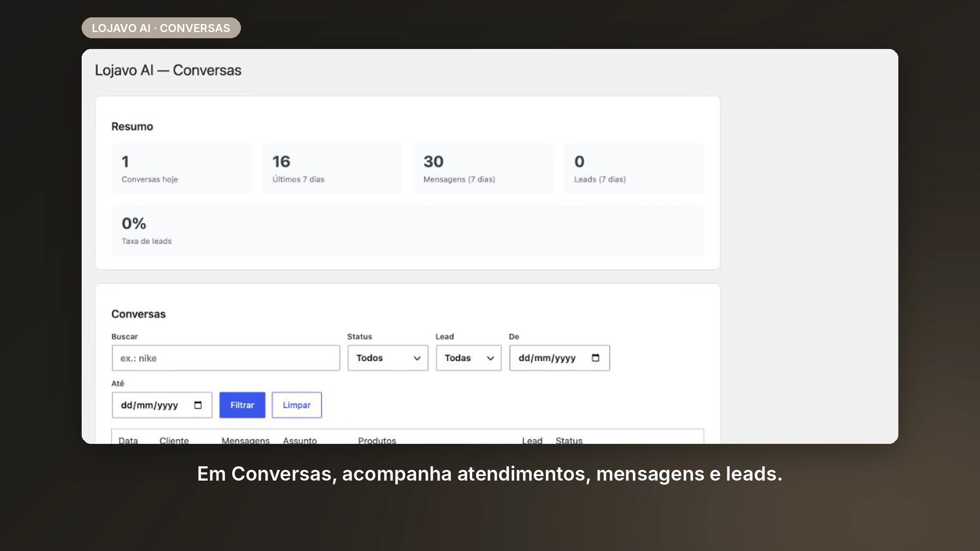This screenshot has height=551, width=980.
Task: Click the Lead column header in table
Action: tap(532, 440)
